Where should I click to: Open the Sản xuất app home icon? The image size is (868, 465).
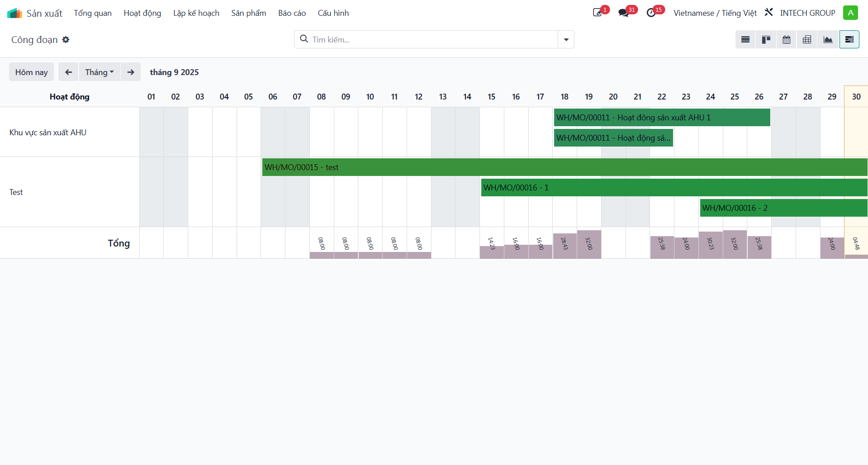14,13
